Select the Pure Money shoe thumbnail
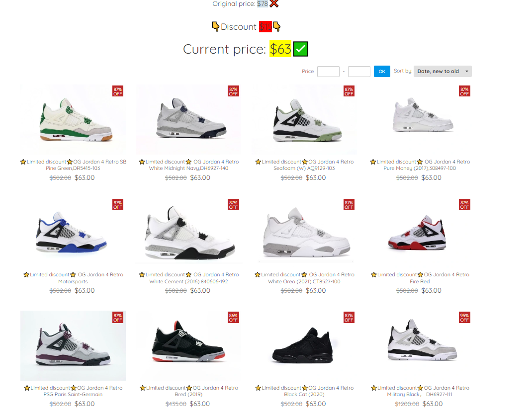Screen dimensions: 532x416 420,120
